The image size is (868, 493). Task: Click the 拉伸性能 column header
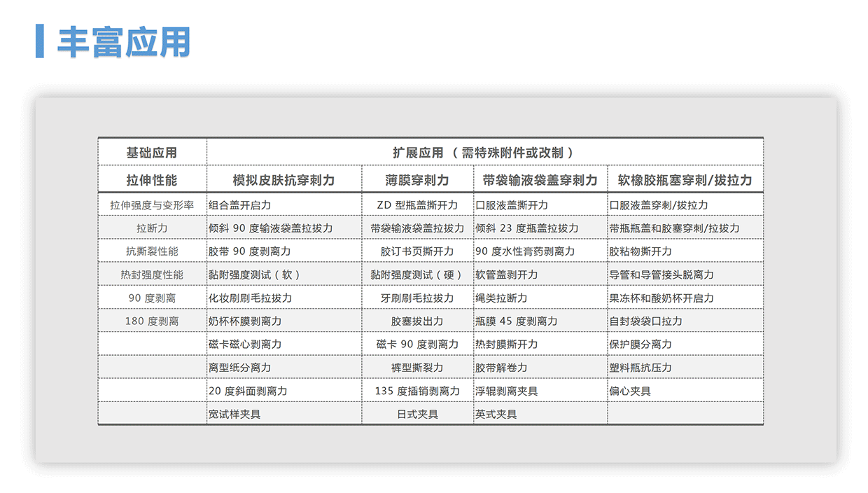tap(152, 180)
